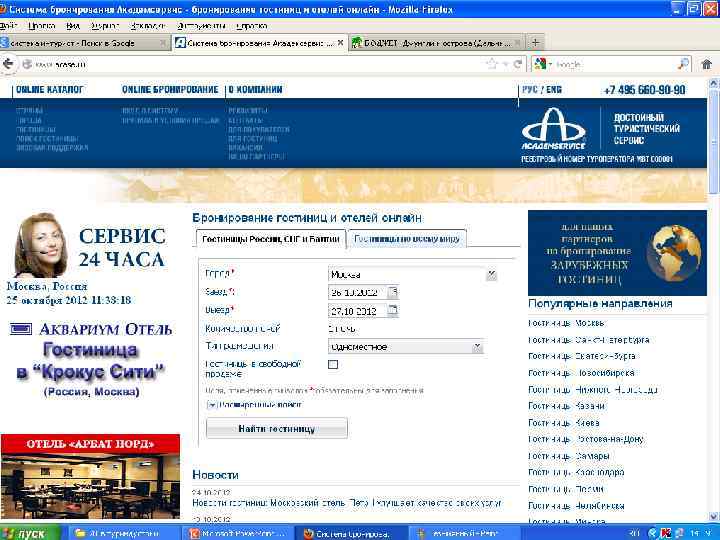The image size is (720, 540).
Task: Open the check-in date calendar icon
Action: [x=394, y=292]
